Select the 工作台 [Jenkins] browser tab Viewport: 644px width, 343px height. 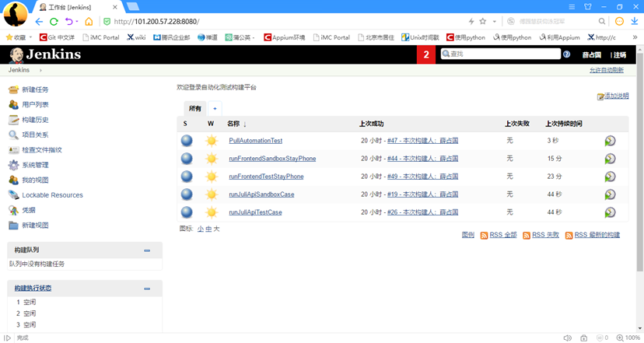tap(78, 7)
